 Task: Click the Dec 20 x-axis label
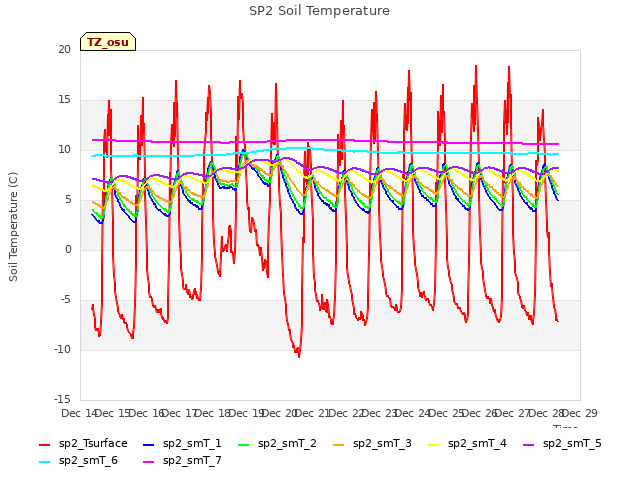click(280, 413)
